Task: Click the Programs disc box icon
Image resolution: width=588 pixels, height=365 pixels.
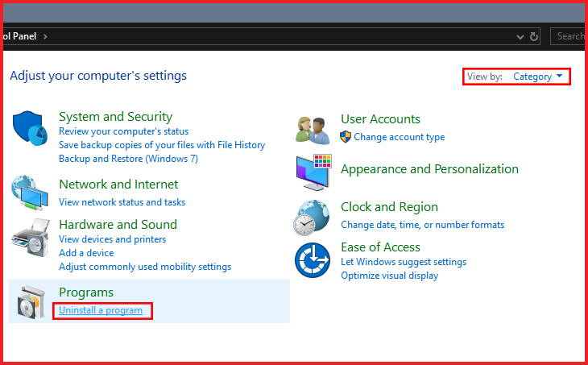Action: (31, 302)
